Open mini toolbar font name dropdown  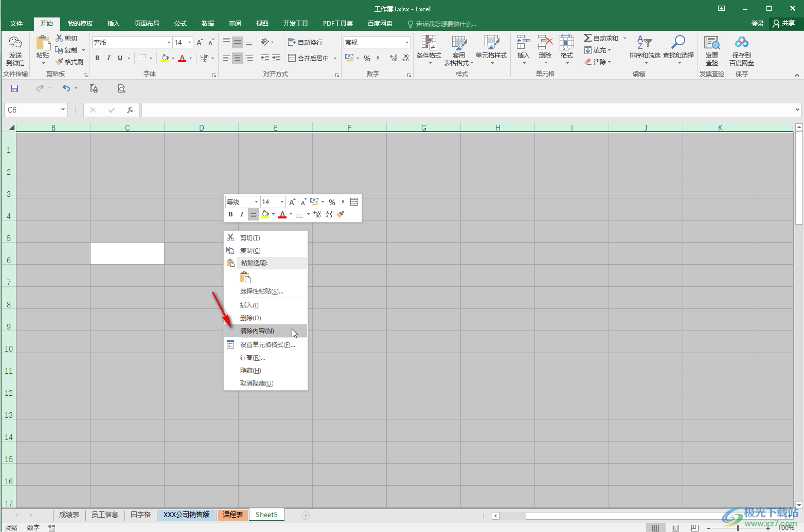pyautogui.click(x=256, y=202)
